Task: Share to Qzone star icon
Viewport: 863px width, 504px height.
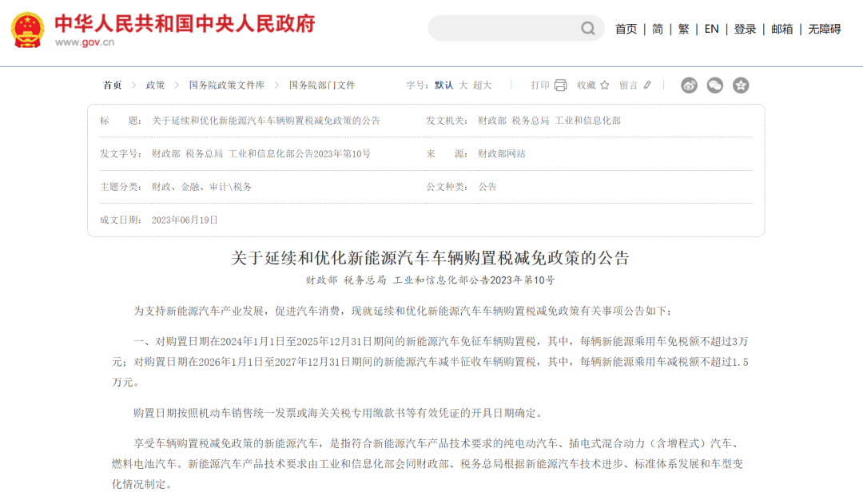Action: coord(741,85)
